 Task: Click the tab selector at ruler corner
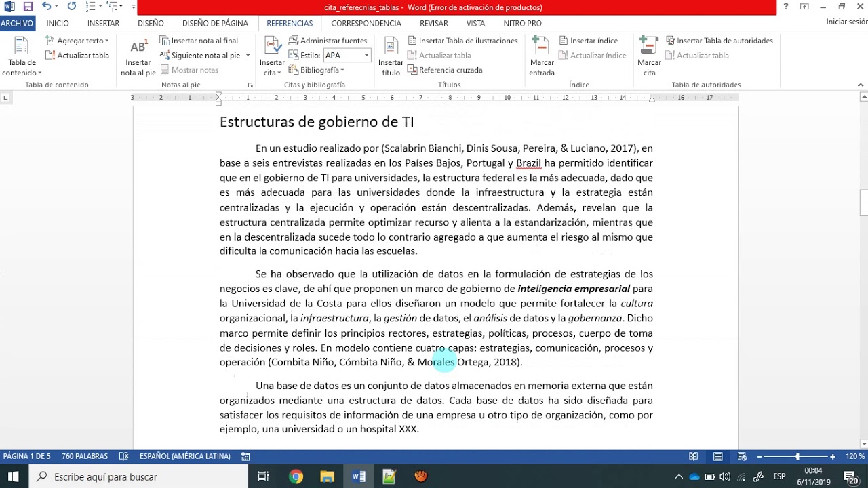click(5, 98)
